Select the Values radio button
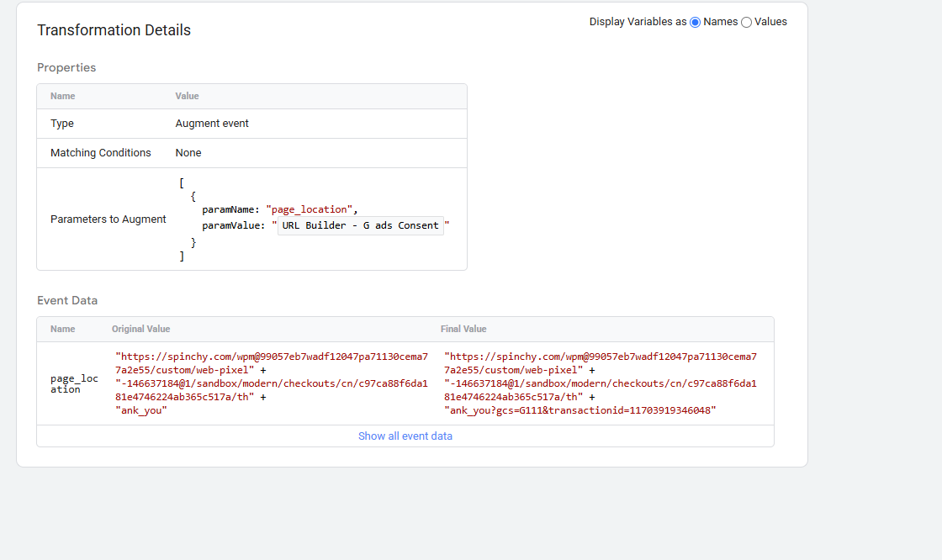 pyautogui.click(x=746, y=22)
